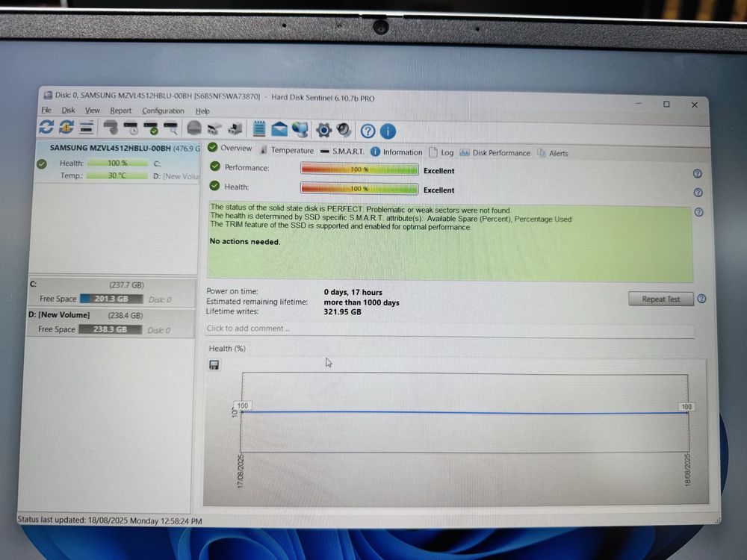Click the blue envelope email icon
747x560 pixels.
click(279, 129)
